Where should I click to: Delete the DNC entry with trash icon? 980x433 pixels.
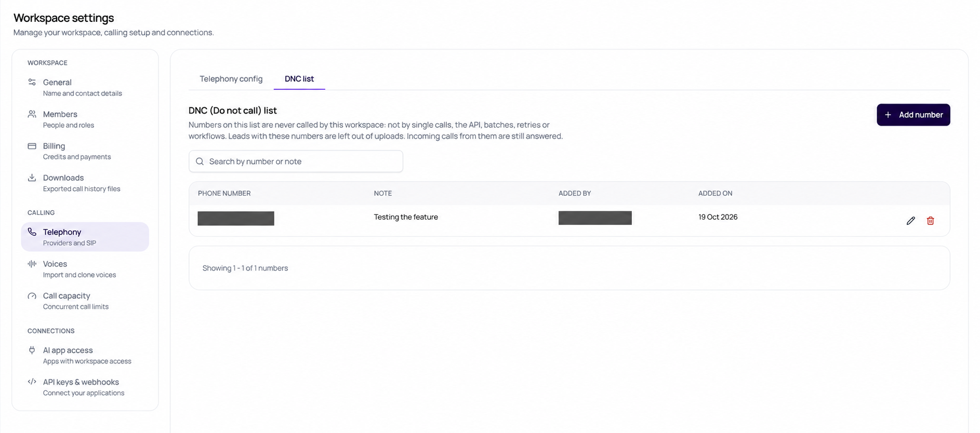tap(930, 221)
